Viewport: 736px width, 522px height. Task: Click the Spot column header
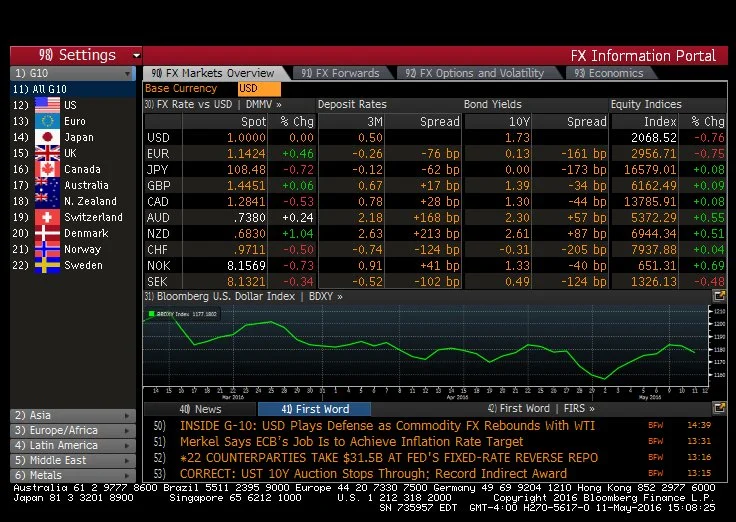tap(253, 122)
